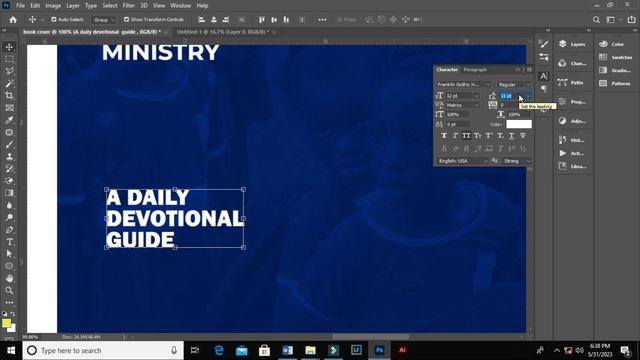Open the Strong anti-aliasing dropdown
This screenshot has height=360, width=640.
tap(516, 161)
